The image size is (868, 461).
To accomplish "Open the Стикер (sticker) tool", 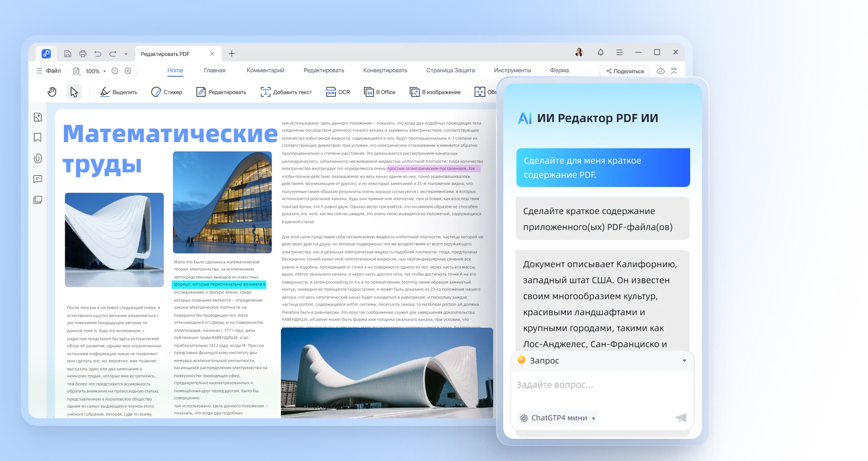I will [x=168, y=92].
